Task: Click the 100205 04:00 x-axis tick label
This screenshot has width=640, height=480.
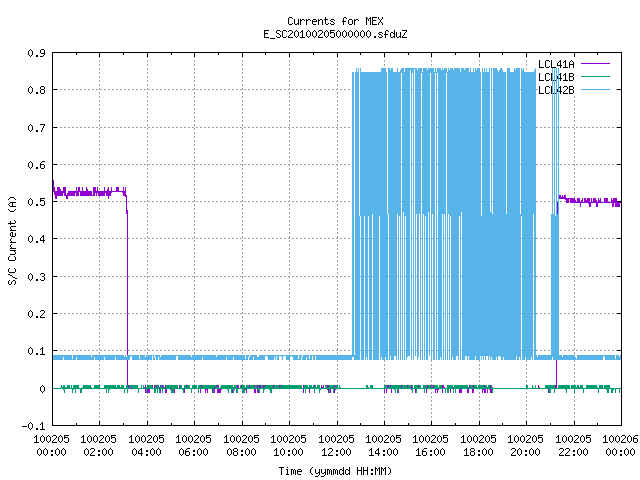Action: pyautogui.click(x=146, y=446)
